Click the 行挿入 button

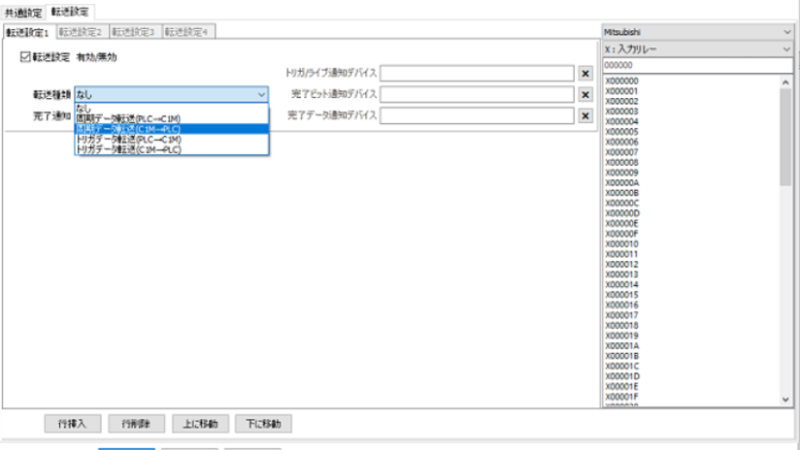(x=72, y=423)
